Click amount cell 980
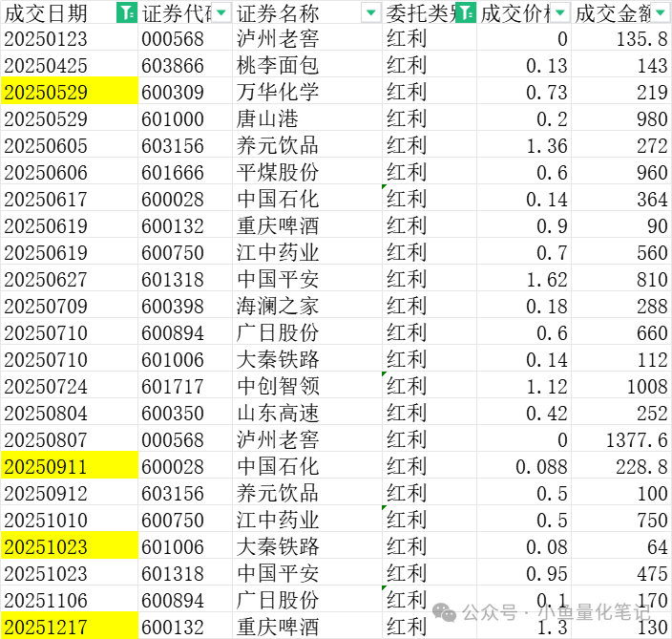This screenshot has height=639, width=672. [x=621, y=117]
